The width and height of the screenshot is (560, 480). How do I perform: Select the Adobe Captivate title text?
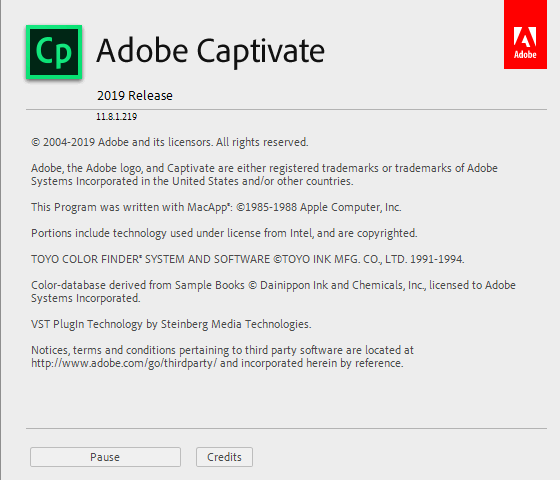pos(210,51)
